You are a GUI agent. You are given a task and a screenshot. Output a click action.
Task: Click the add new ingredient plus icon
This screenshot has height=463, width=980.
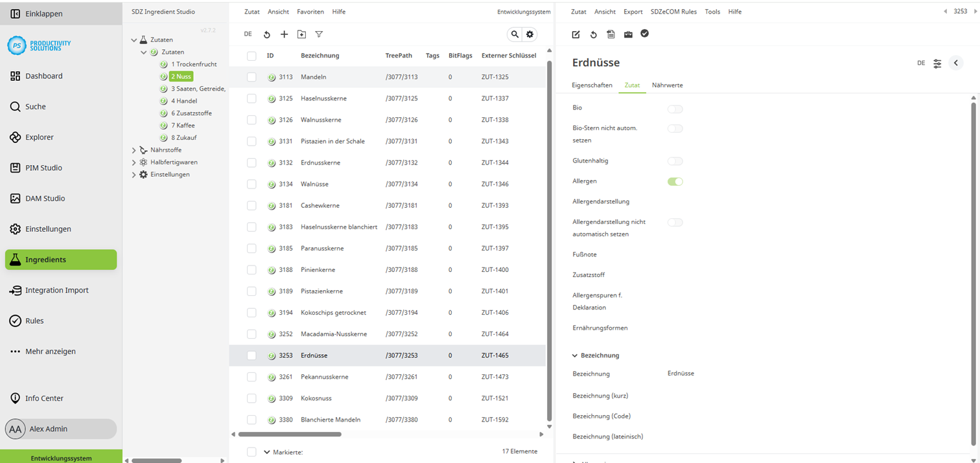(x=284, y=34)
